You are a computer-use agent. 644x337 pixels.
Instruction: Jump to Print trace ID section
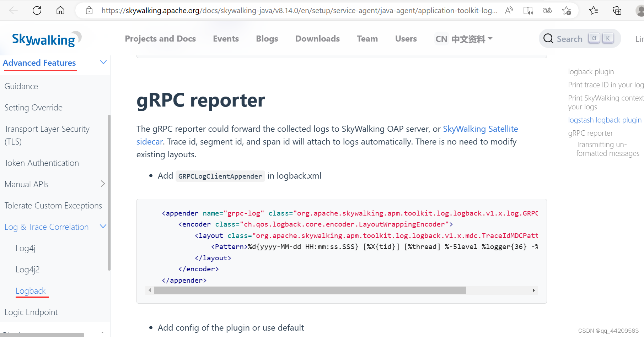(x=606, y=85)
